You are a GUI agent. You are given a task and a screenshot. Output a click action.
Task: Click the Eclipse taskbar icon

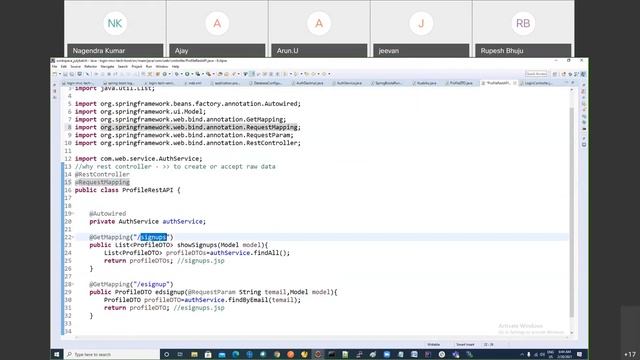coord(318,354)
